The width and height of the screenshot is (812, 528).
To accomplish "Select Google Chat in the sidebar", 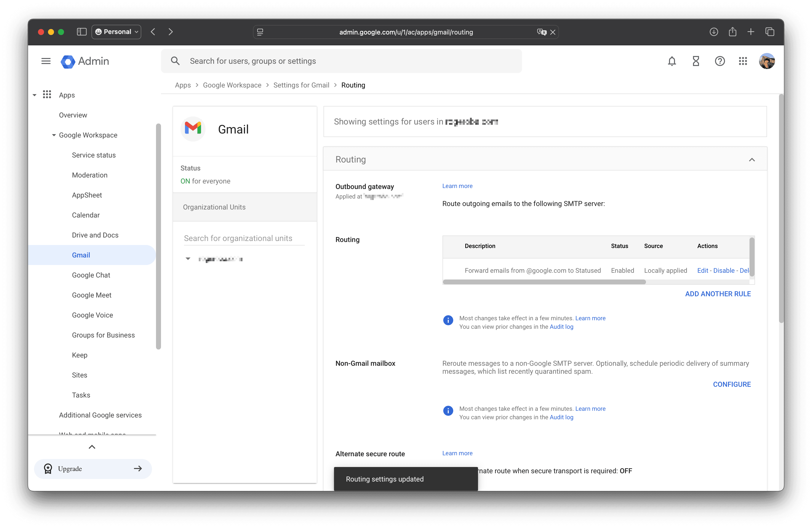I will 91,275.
